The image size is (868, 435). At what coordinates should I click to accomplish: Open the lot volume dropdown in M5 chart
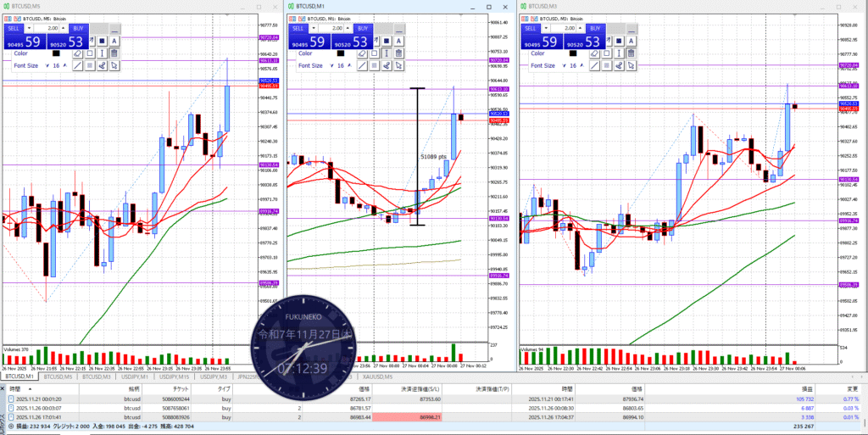pyautogui.click(x=30, y=28)
